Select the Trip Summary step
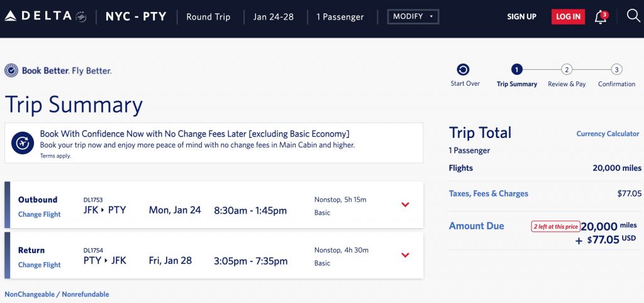This screenshot has width=644, height=303. (517, 70)
